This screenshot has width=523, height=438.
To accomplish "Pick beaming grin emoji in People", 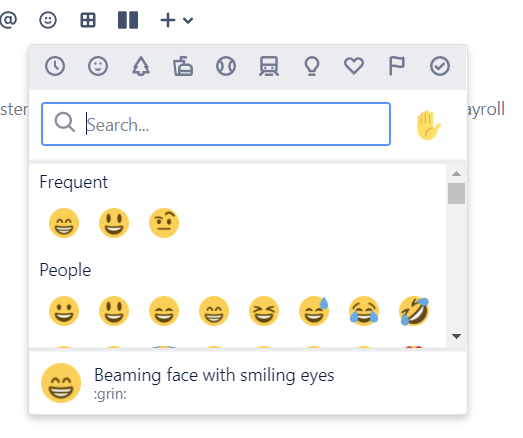I will pyautogui.click(x=214, y=311).
